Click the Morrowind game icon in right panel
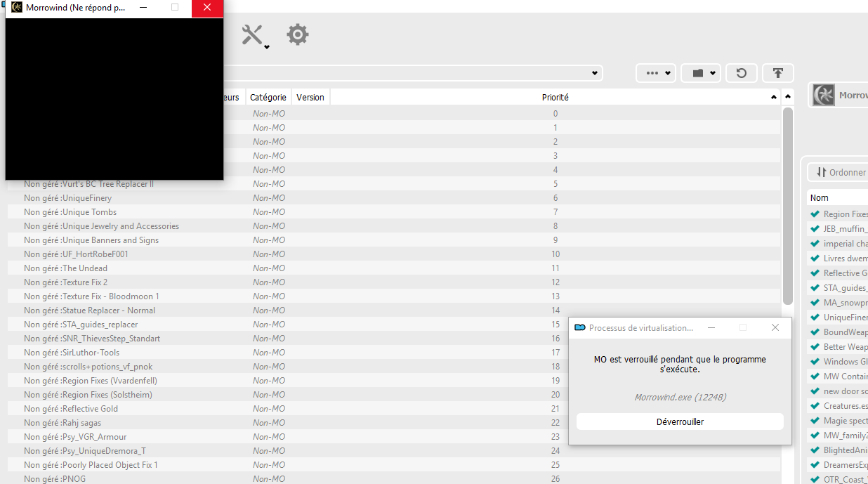Image resolution: width=868 pixels, height=484 pixels. pyautogui.click(x=823, y=95)
